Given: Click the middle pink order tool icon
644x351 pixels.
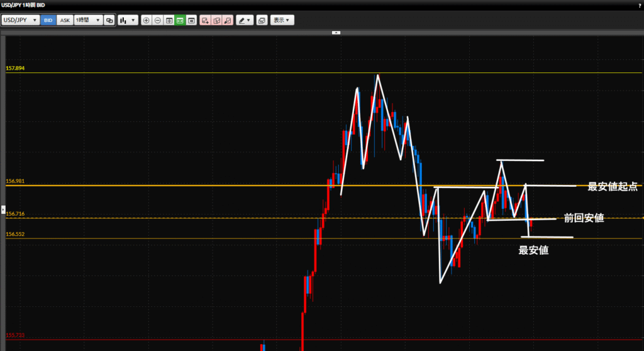Looking at the screenshot, I should point(216,20).
